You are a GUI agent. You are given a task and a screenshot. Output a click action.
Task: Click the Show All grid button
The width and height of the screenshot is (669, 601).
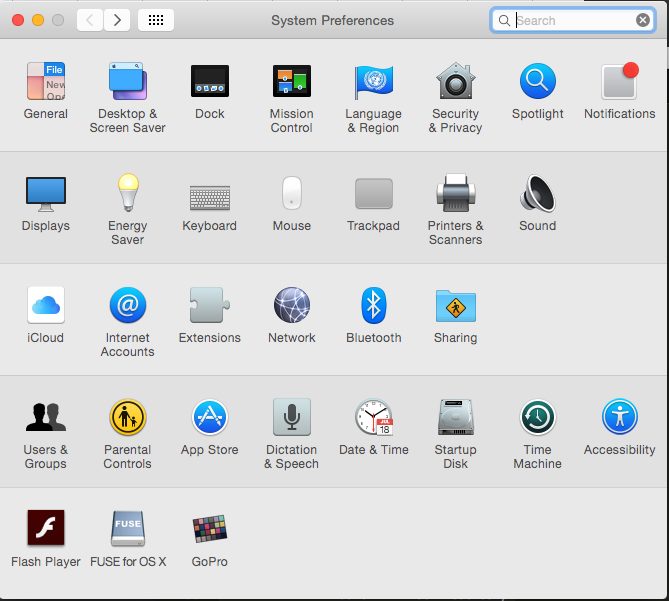pyautogui.click(x=156, y=20)
